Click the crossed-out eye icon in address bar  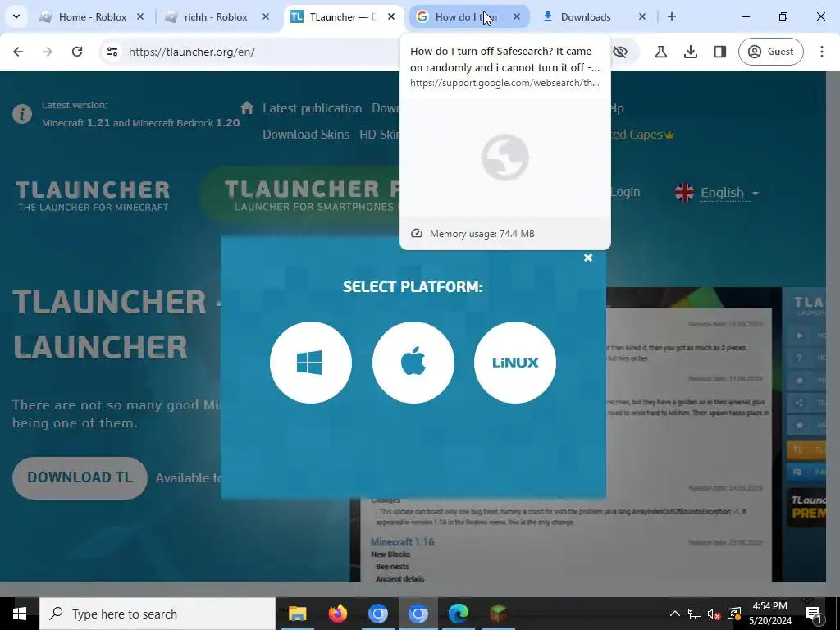tap(620, 52)
